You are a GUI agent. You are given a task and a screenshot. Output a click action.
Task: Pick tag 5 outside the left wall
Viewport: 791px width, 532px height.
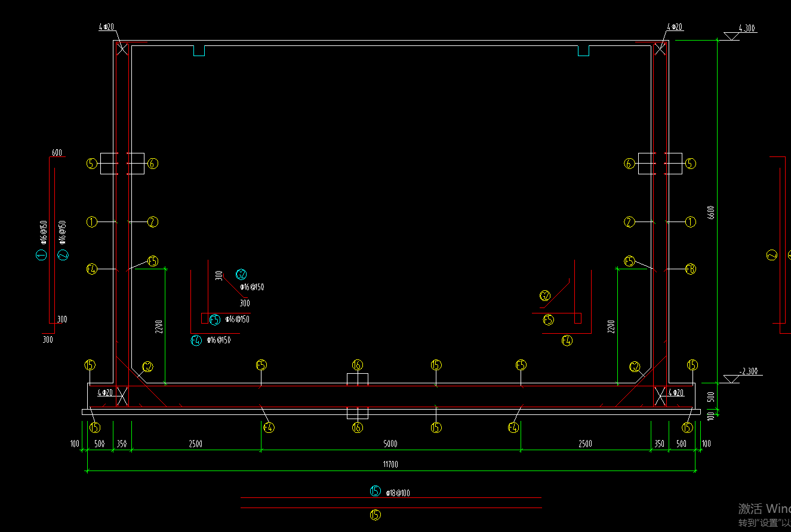[91, 164]
